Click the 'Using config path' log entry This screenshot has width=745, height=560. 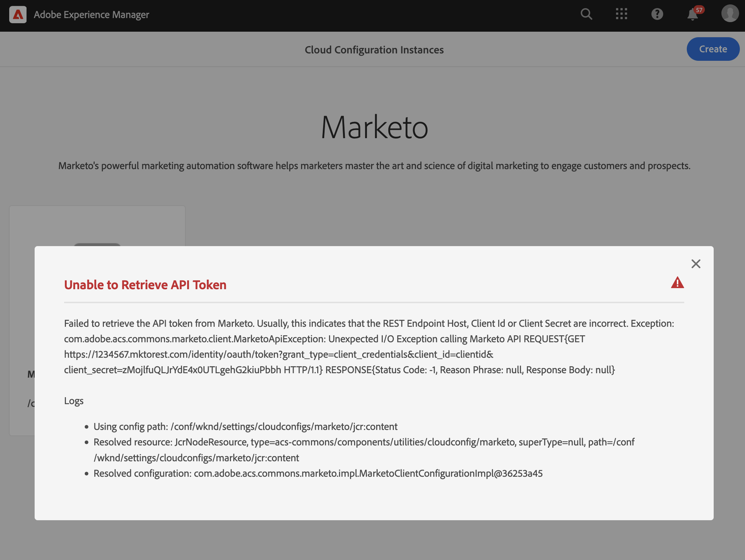245,427
